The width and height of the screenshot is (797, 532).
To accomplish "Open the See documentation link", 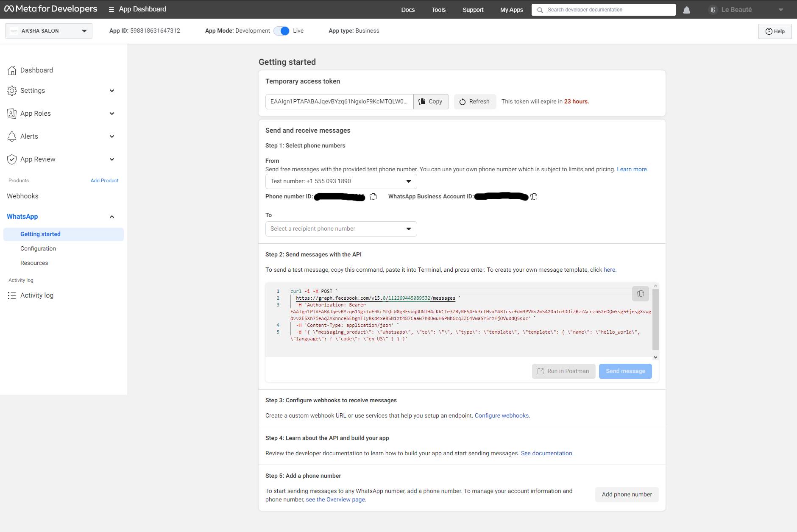I will 547,454.
